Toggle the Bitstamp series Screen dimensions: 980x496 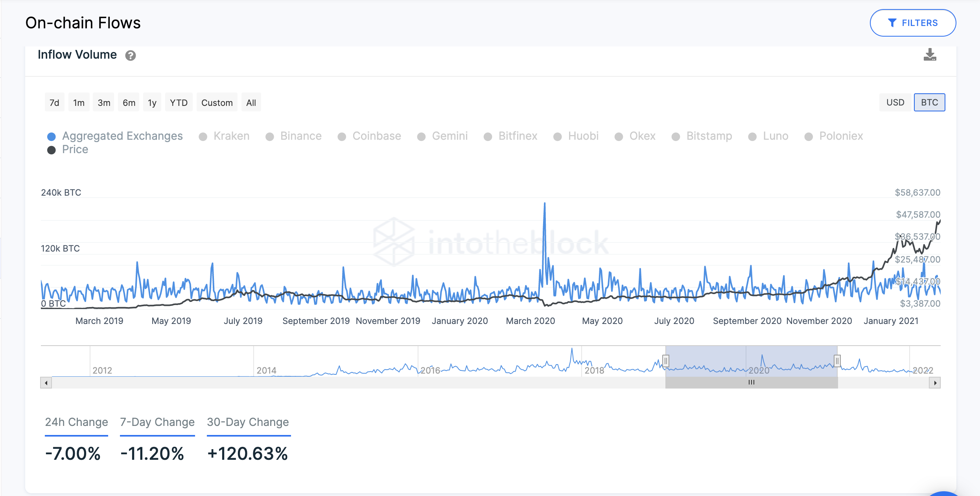702,136
